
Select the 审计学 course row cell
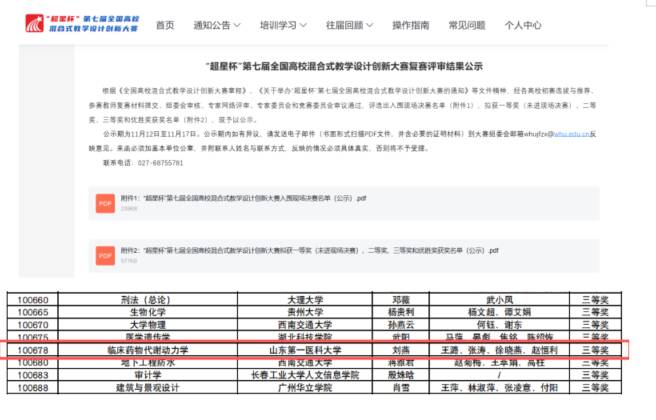pos(145,376)
